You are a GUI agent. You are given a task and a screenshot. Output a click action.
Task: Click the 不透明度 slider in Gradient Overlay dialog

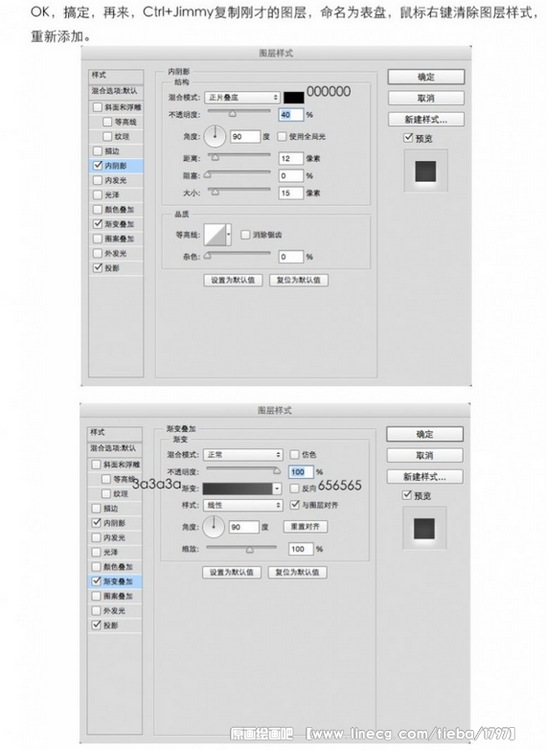(243, 470)
